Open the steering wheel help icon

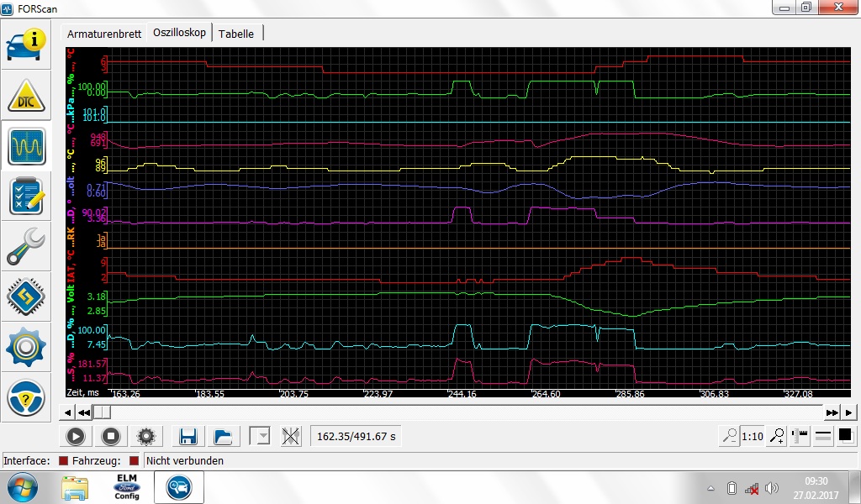point(26,397)
